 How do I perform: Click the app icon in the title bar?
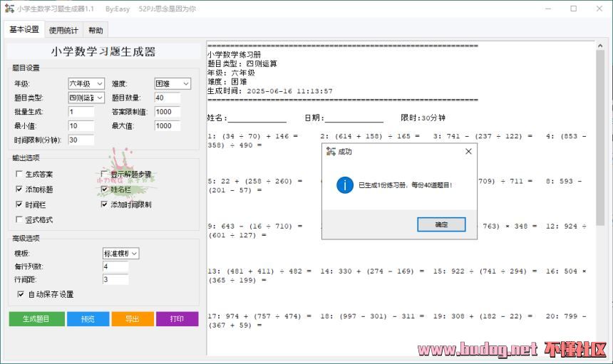tap(9, 9)
